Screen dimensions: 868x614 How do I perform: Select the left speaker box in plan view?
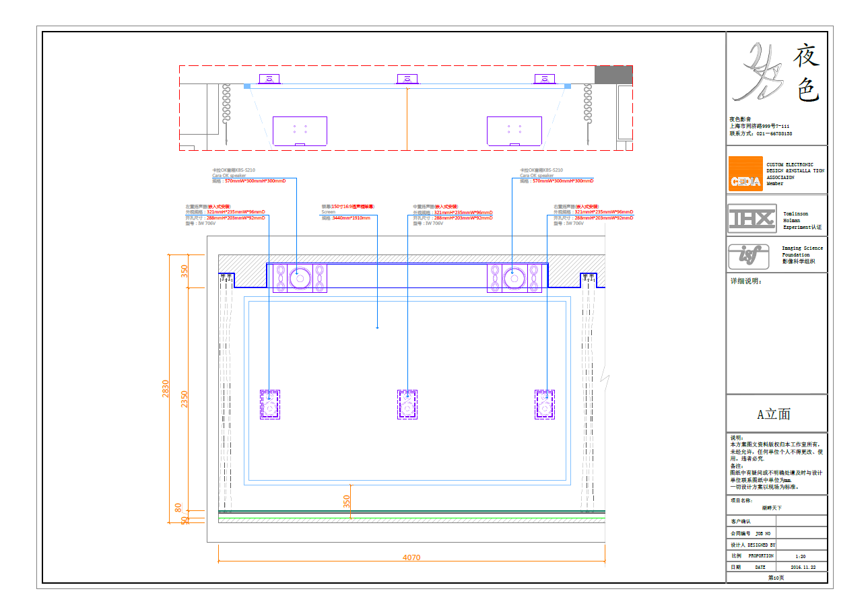(300, 131)
